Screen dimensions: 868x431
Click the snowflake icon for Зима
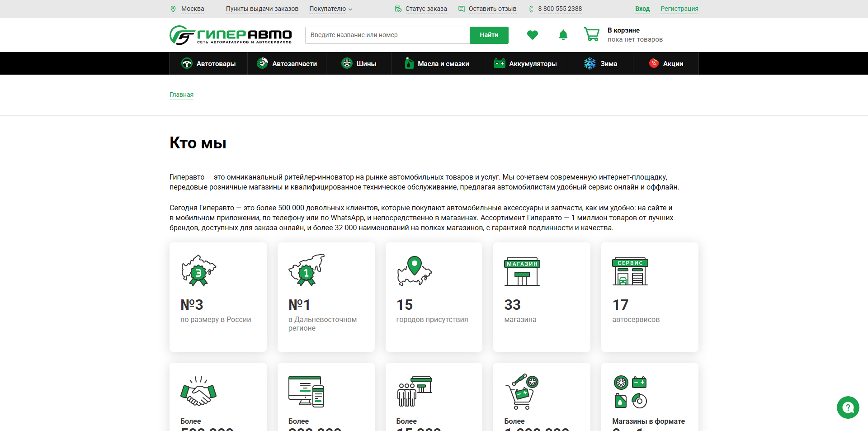pos(590,64)
